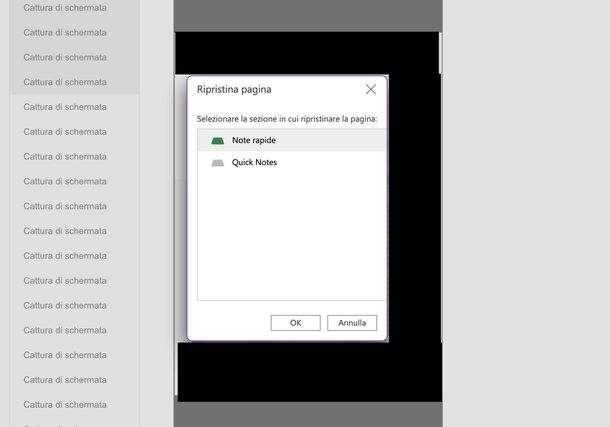Viewport: 610px width, 427px height.
Task: Open fourth Cattura di schermata page, last highlighted
Action: point(65,82)
